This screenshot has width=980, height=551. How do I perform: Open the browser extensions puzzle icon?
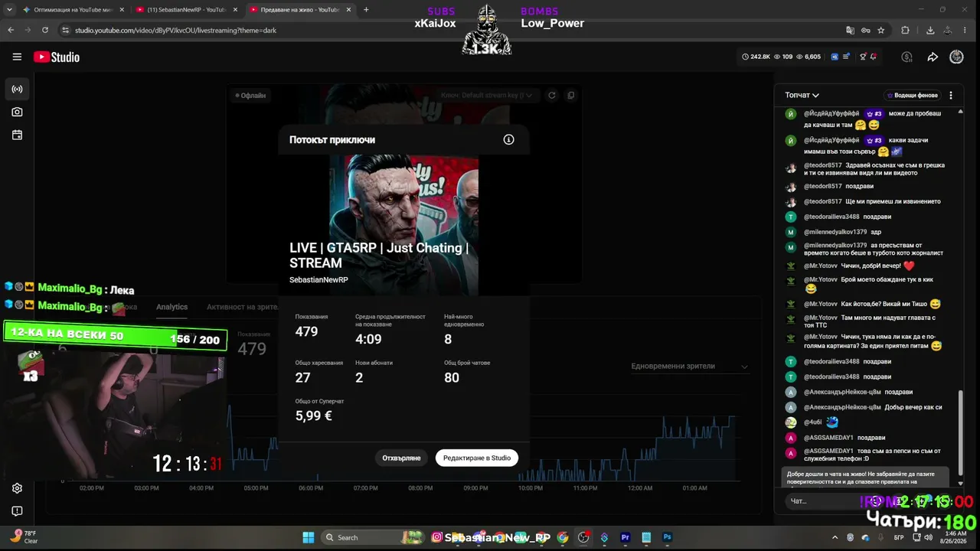pos(905,31)
